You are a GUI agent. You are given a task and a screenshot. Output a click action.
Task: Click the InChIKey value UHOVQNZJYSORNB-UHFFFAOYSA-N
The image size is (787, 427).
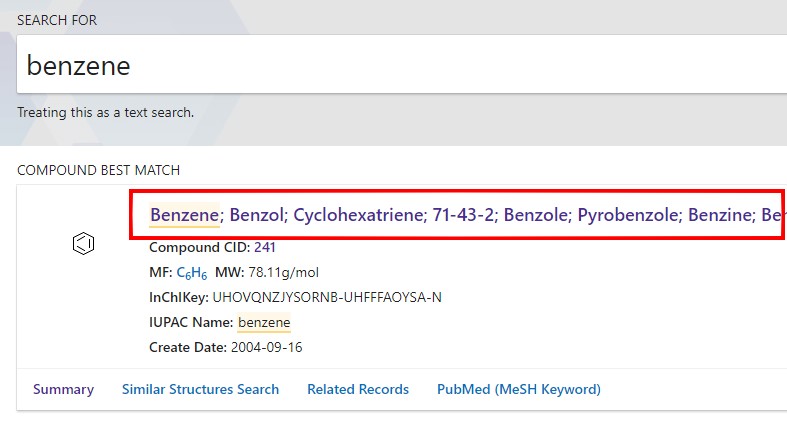tap(327, 297)
